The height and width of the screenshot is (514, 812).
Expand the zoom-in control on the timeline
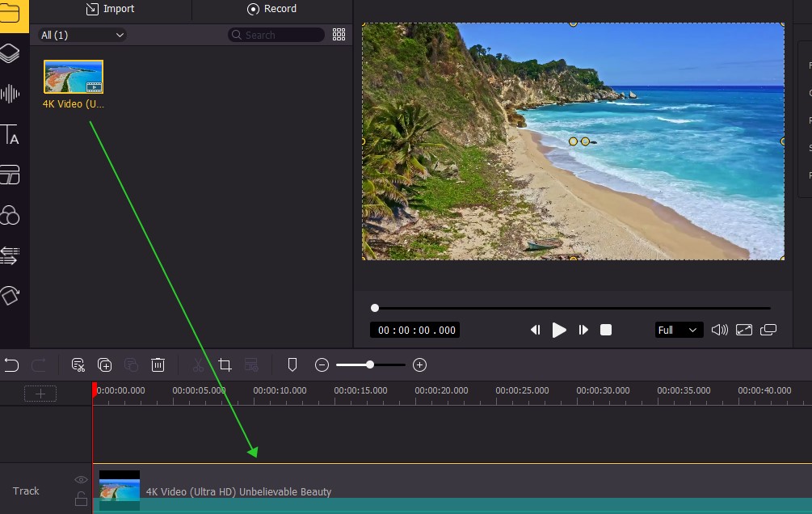click(419, 364)
